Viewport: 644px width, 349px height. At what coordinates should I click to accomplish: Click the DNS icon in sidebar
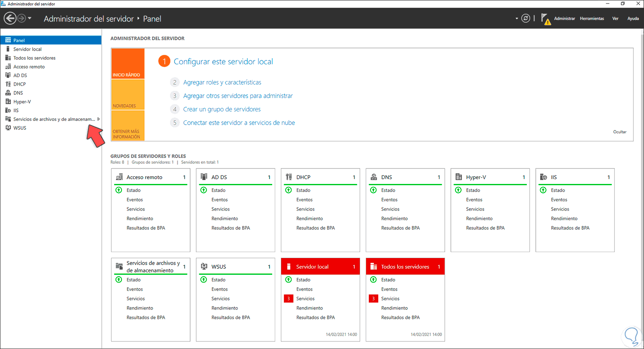coord(8,93)
